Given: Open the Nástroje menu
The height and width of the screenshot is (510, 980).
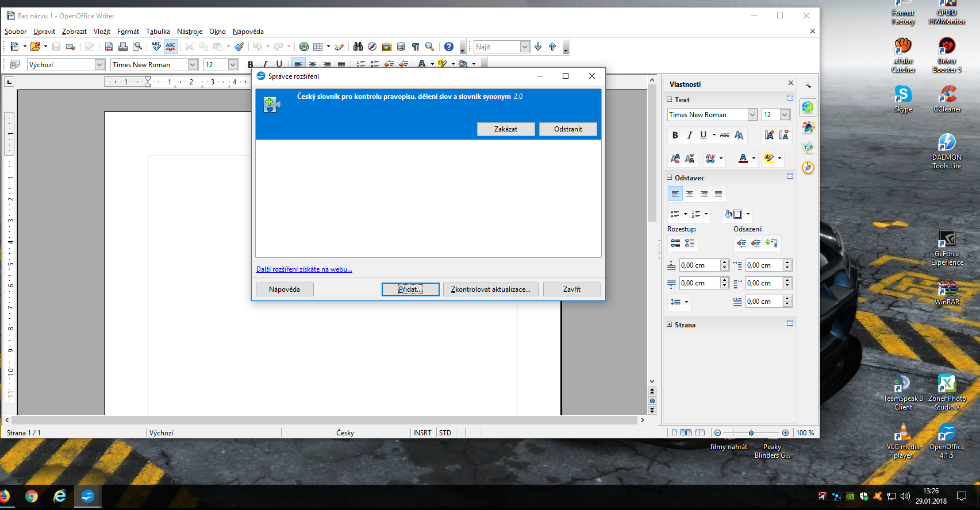Looking at the screenshot, I should 189,32.
